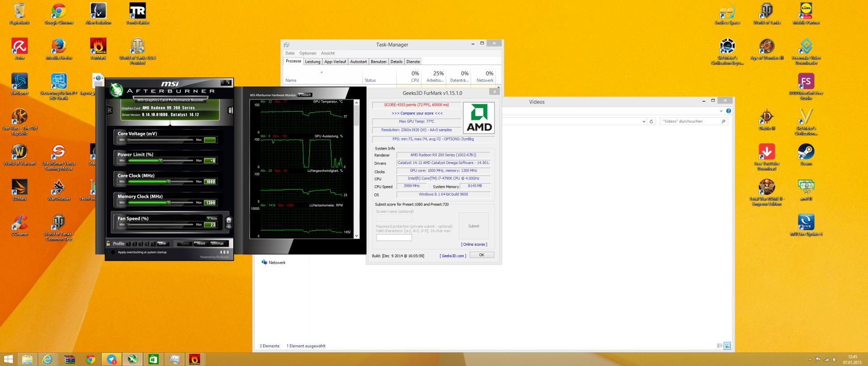Open Afterburner info panel icon

(230, 110)
